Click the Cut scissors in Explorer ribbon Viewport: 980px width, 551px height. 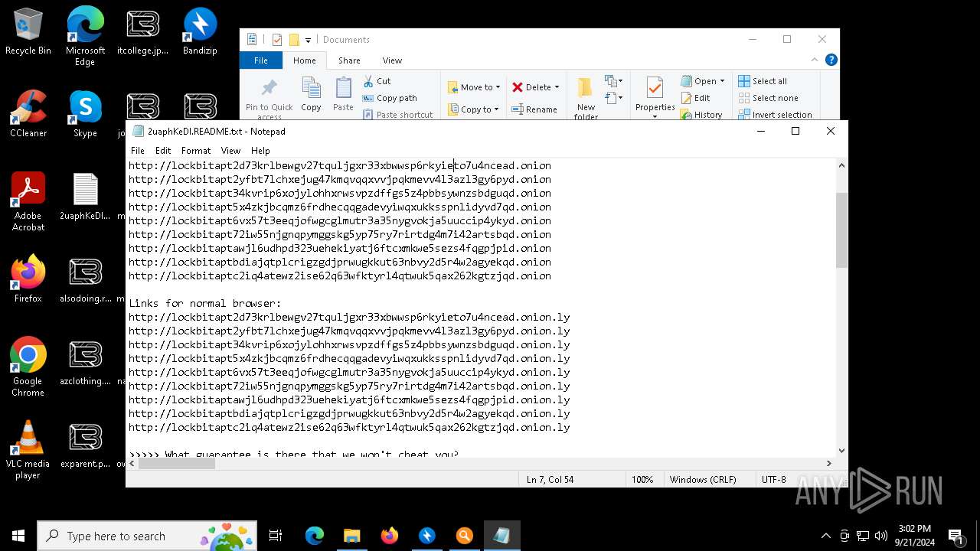[377, 81]
